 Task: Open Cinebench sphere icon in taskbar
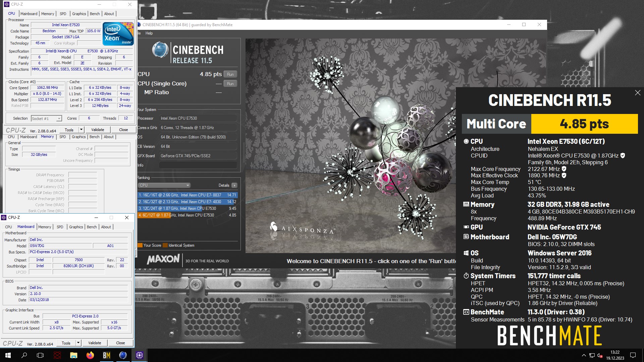pyautogui.click(x=123, y=355)
